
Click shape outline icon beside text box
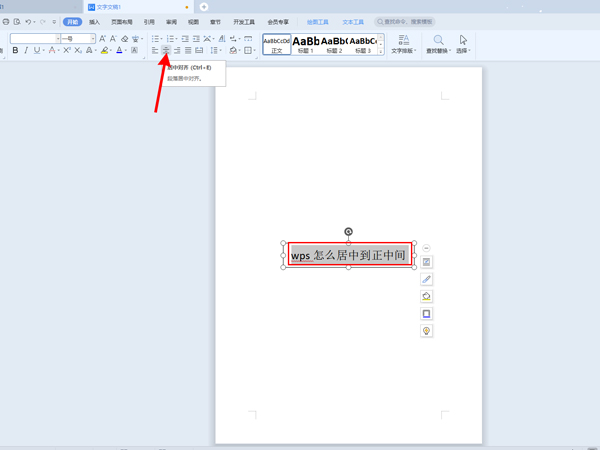point(427,314)
